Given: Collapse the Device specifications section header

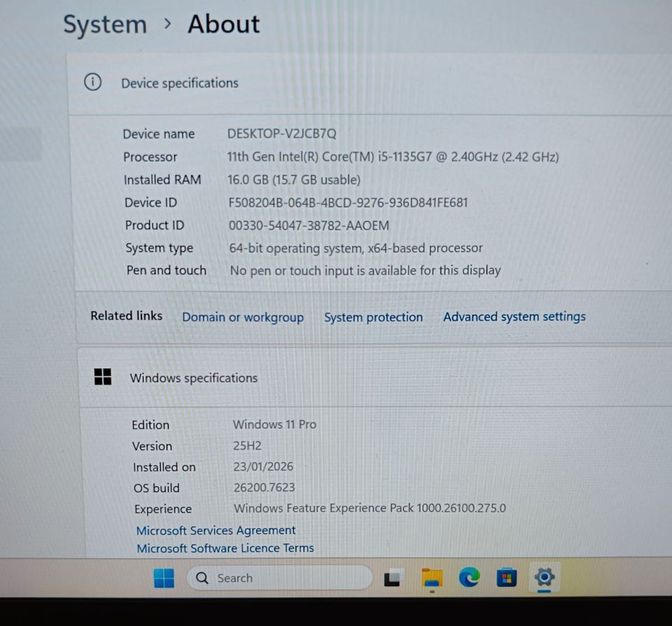Looking at the screenshot, I should click(x=370, y=84).
